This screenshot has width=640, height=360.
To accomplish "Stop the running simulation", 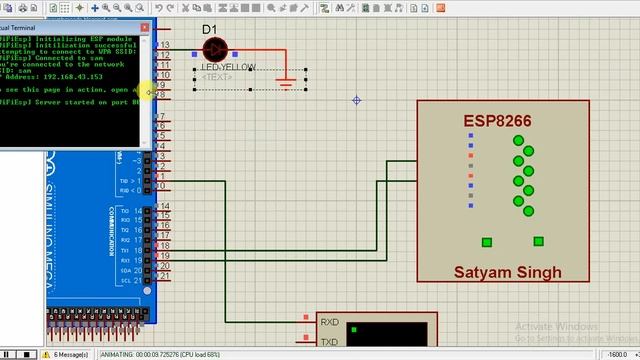I will coord(26,355).
